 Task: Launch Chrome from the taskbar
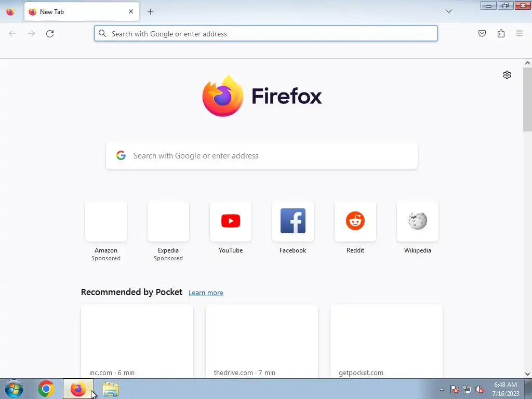(46, 389)
